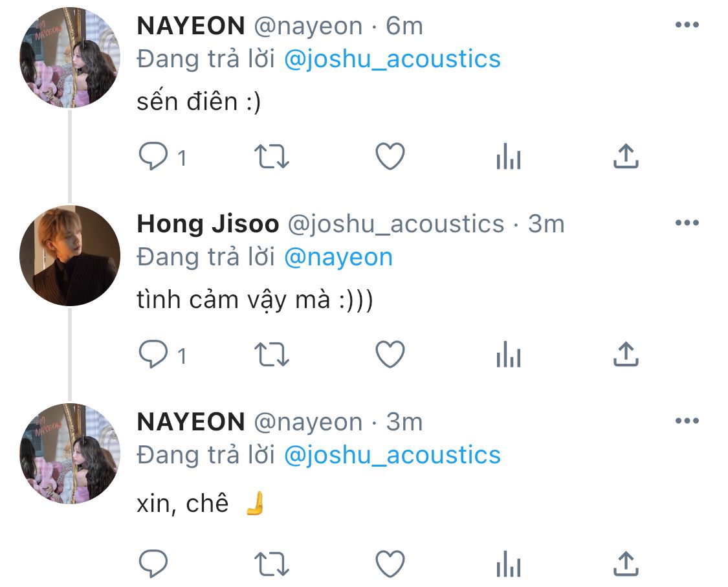Share Hong Jisoo's tweet
Viewport: 728px width, 587px height.
(x=626, y=355)
